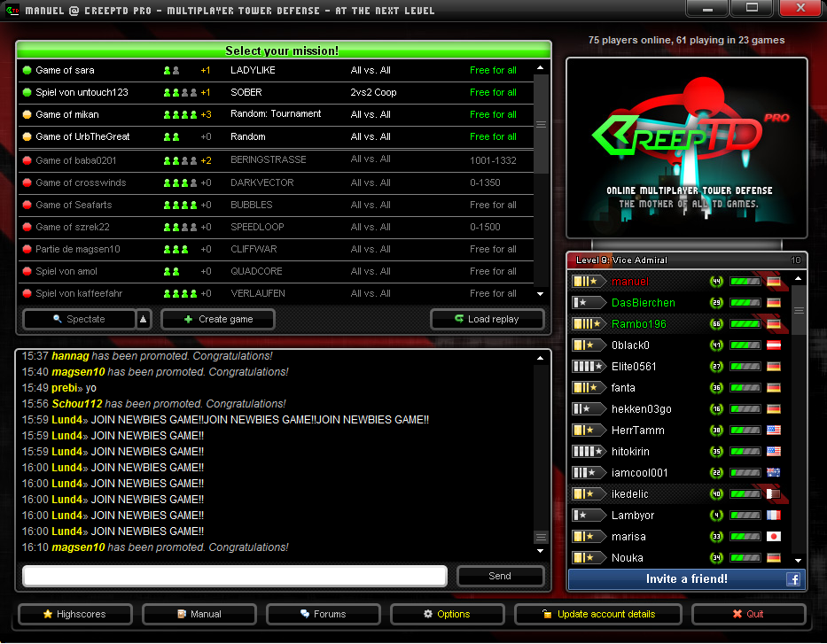Click the level 29 badge next to DasBierchen

(716, 302)
